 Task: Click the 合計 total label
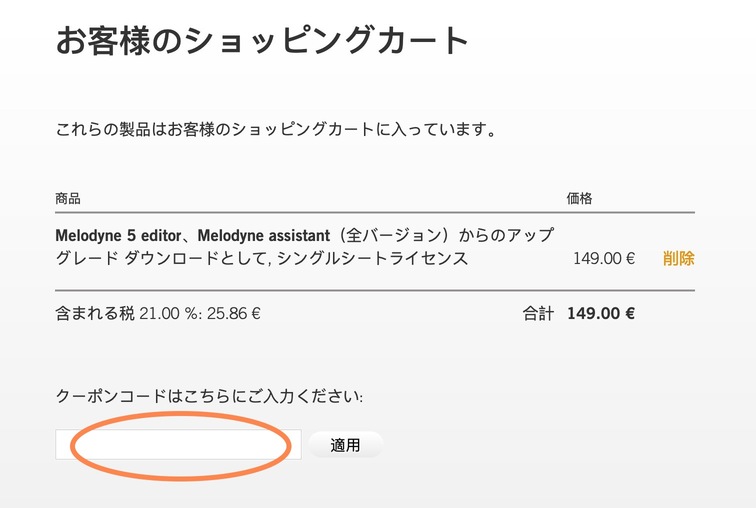(537, 313)
